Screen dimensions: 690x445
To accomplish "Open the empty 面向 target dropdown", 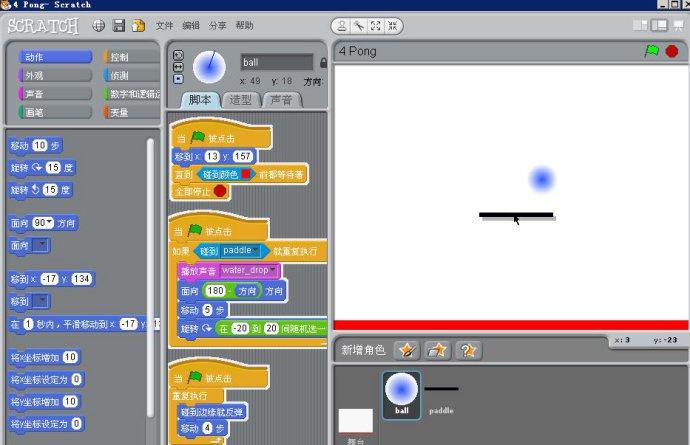I will click(x=40, y=245).
